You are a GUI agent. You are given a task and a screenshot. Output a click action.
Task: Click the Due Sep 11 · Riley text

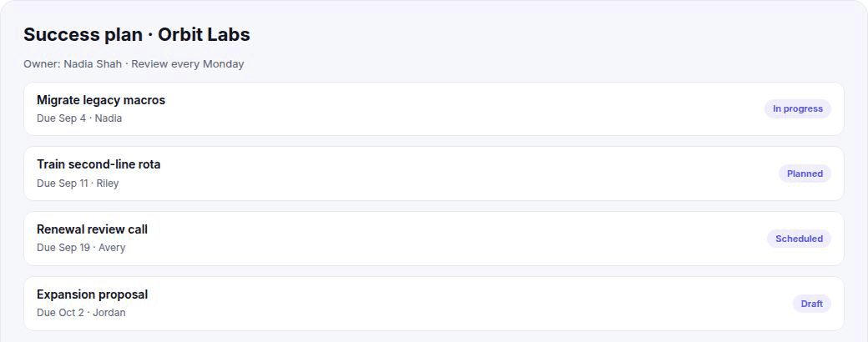tap(78, 184)
